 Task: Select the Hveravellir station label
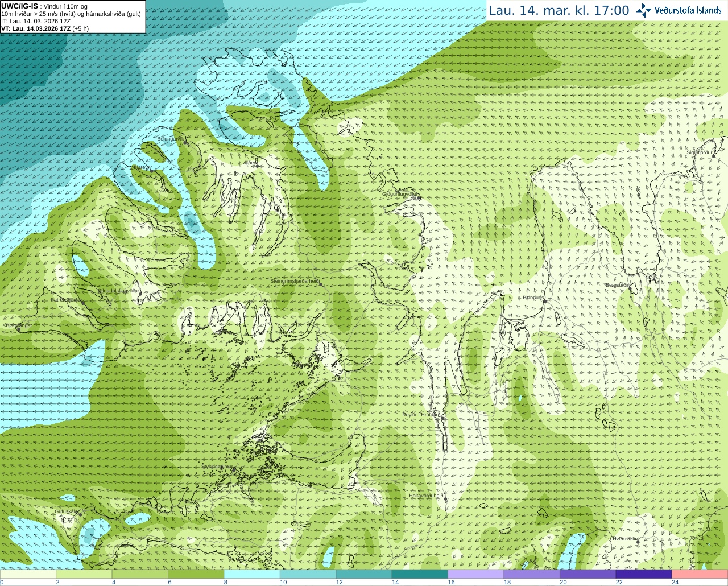624,538
